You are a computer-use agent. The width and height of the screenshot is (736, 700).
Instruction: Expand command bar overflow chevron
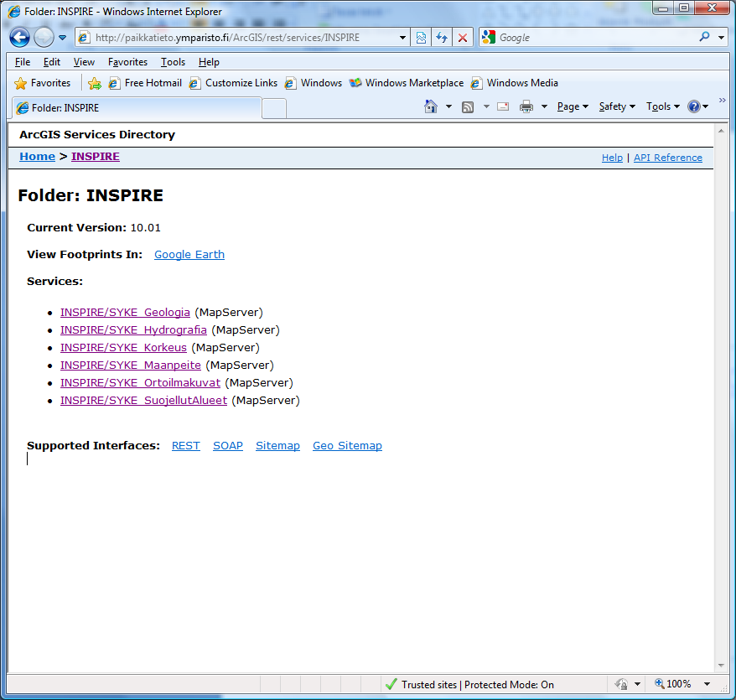(723, 100)
